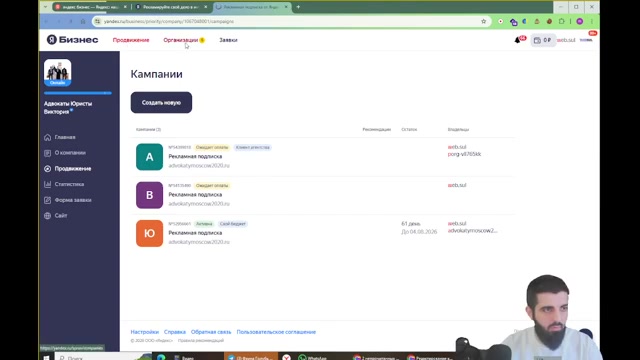Open the Настройки footer link
Image resolution: width=640 pixels, height=360 pixels.
pos(144,332)
